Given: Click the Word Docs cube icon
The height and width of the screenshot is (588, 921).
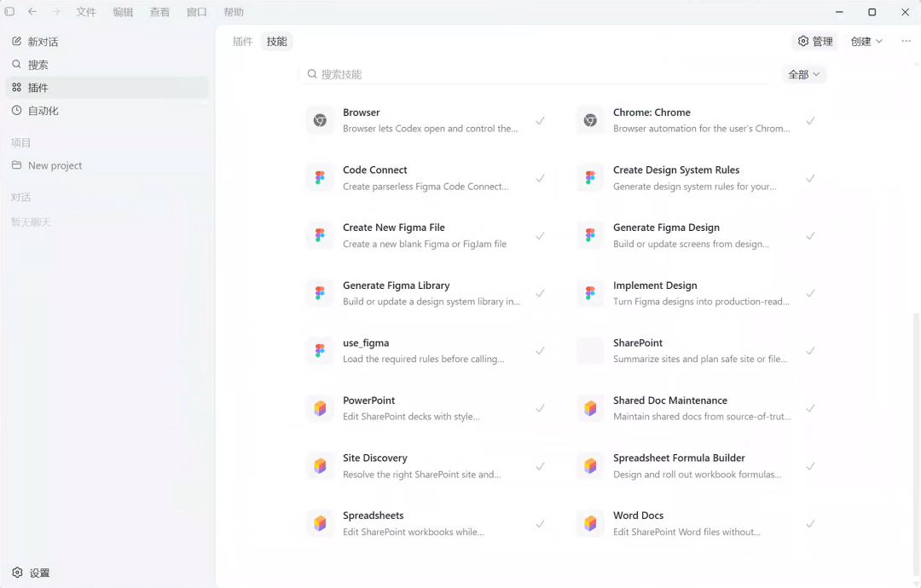Looking at the screenshot, I should click(590, 523).
